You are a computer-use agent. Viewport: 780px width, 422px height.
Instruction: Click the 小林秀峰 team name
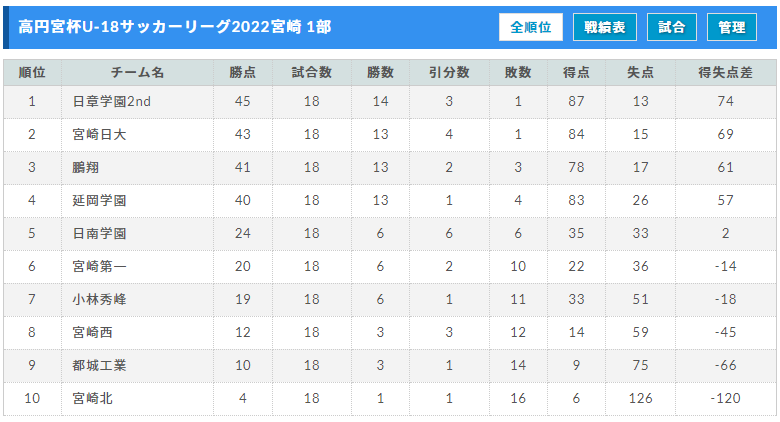tap(99, 300)
